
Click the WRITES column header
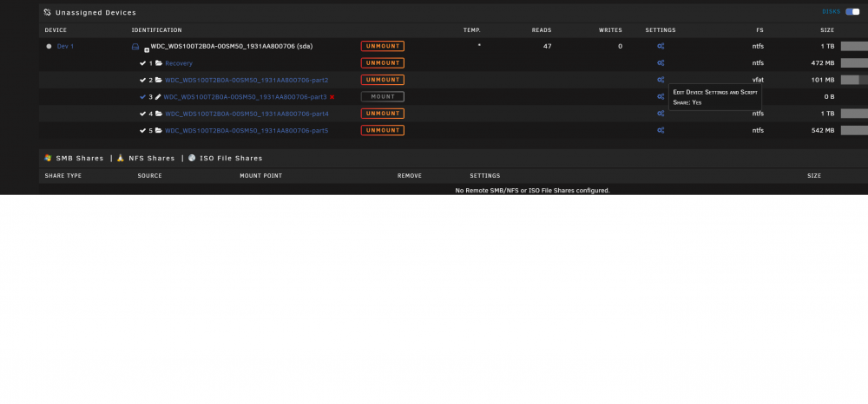[610, 30]
